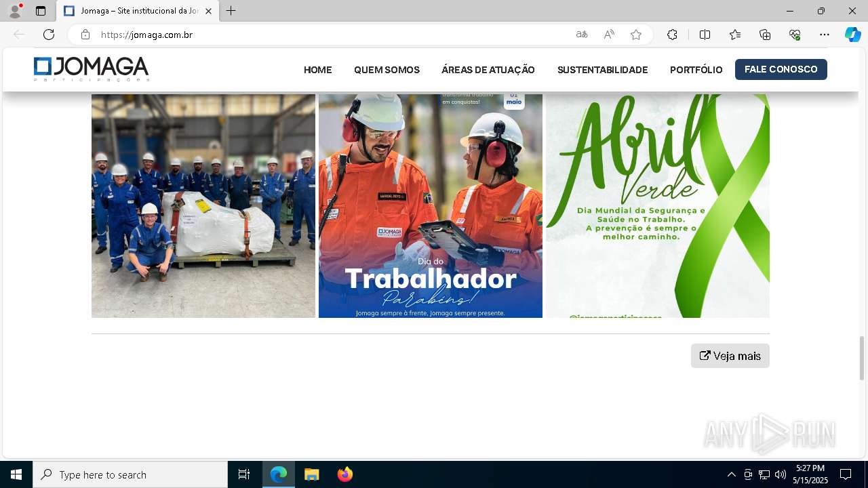The image size is (868, 488).
Task: Open the Copilot sidebar icon
Action: (852, 35)
